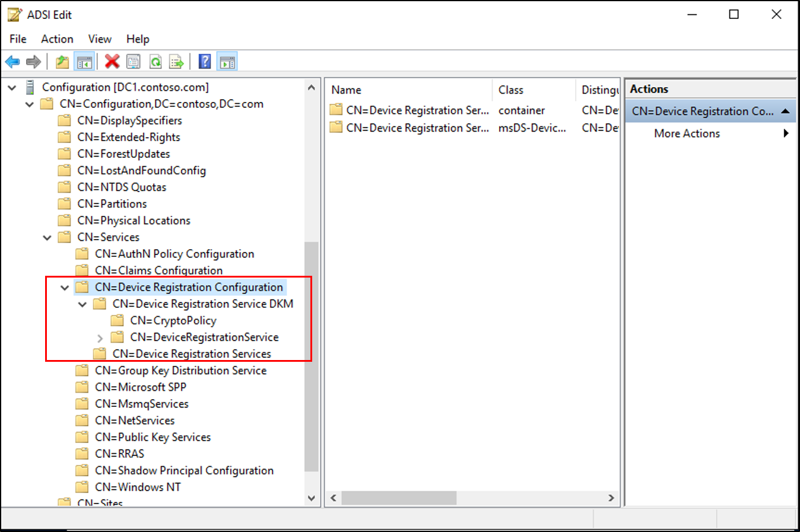Viewport: 800px width, 532px height.
Task: Expand the CN=DeviceRegistrationService node
Action: (x=99, y=337)
